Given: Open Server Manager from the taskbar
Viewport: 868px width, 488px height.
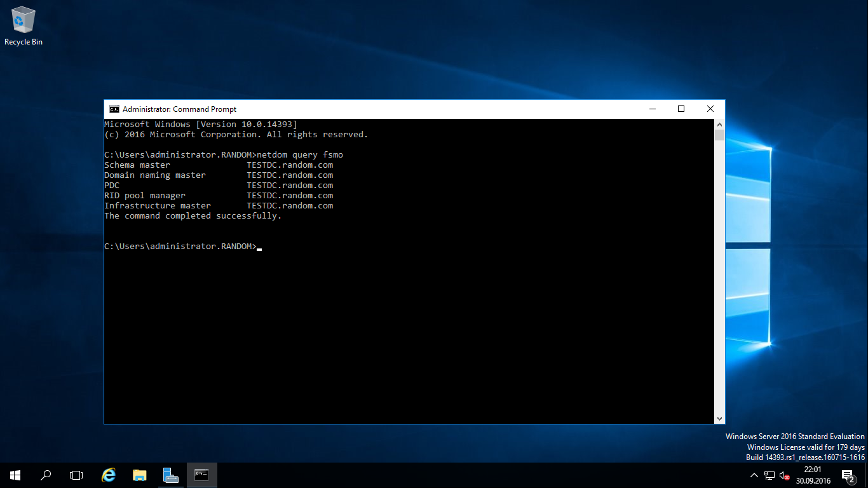Looking at the screenshot, I should (170, 475).
